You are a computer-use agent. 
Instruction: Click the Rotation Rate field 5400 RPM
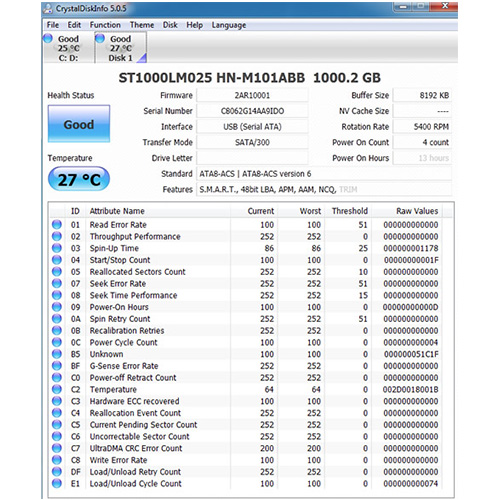click(422, 127)
